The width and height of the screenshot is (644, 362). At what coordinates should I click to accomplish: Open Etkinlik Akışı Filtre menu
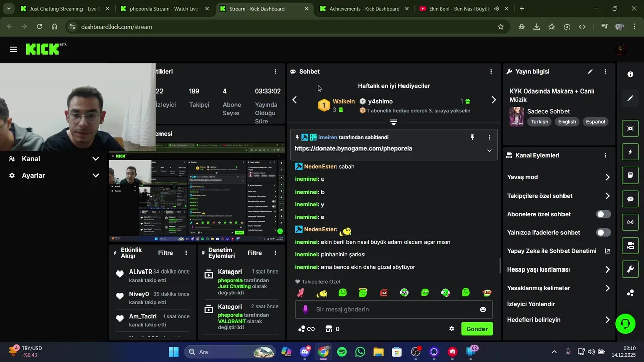(166, 253)
